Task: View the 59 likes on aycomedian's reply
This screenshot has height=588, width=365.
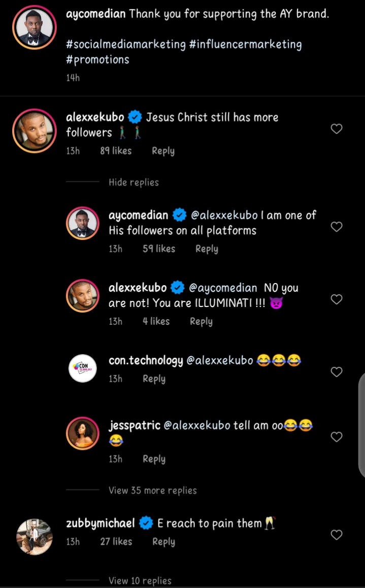Action: point(159,249)
